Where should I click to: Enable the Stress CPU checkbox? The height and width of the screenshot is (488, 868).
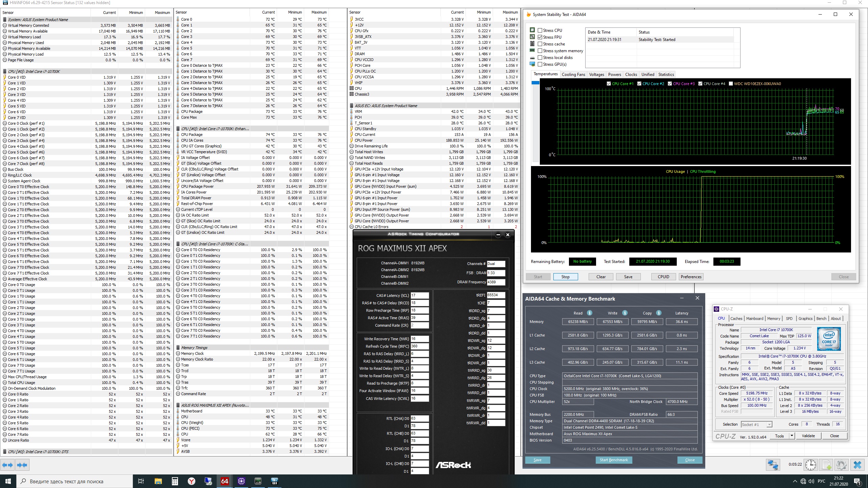pyautogui.click(x=540, y=30)
